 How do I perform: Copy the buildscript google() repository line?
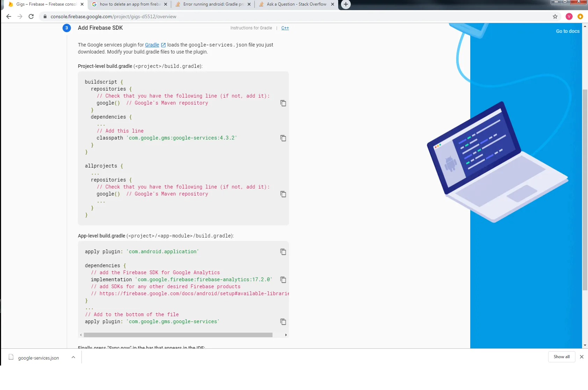point(283,103)
